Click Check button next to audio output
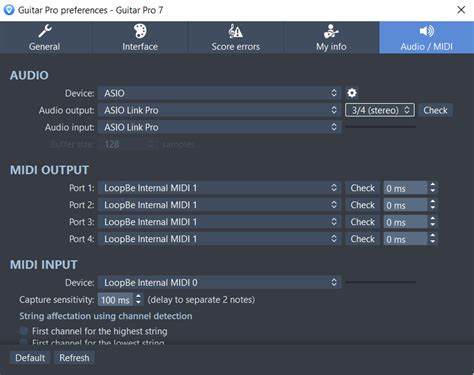Screen dimensions: 474x375 (435, 110)
